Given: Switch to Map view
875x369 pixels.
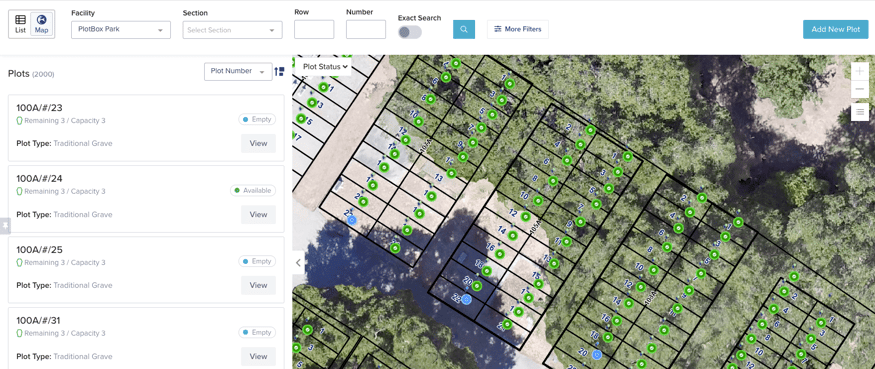Looking at the screenshot, I should pyautogui.click(x=41, y=25).
